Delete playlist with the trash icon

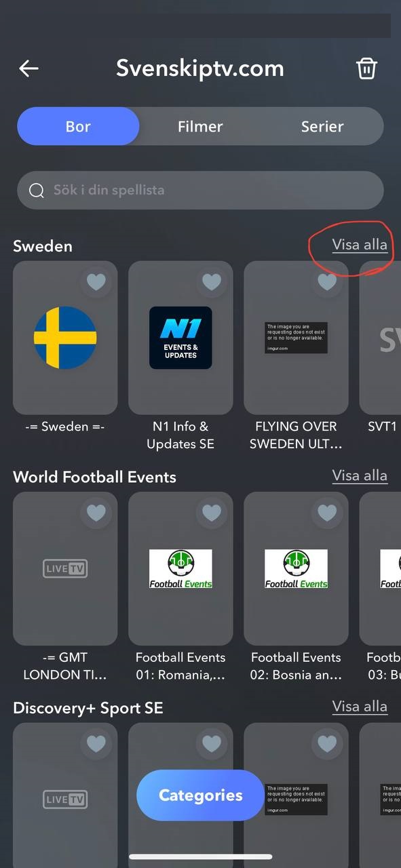coord(366,68)
